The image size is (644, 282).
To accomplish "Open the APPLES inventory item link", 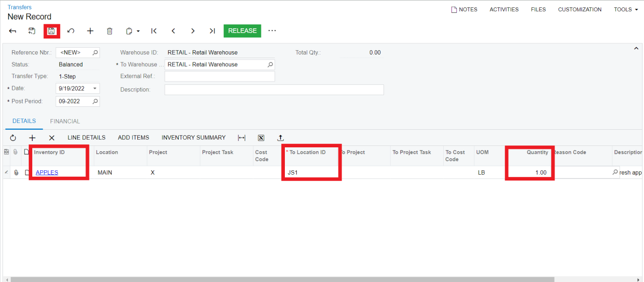I will point(46,172).
